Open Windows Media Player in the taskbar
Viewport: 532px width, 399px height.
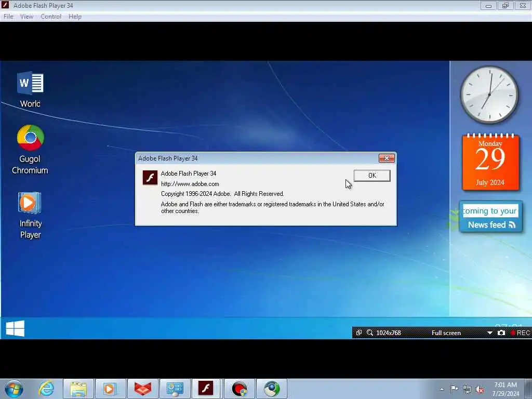click(x=110, y=389)
